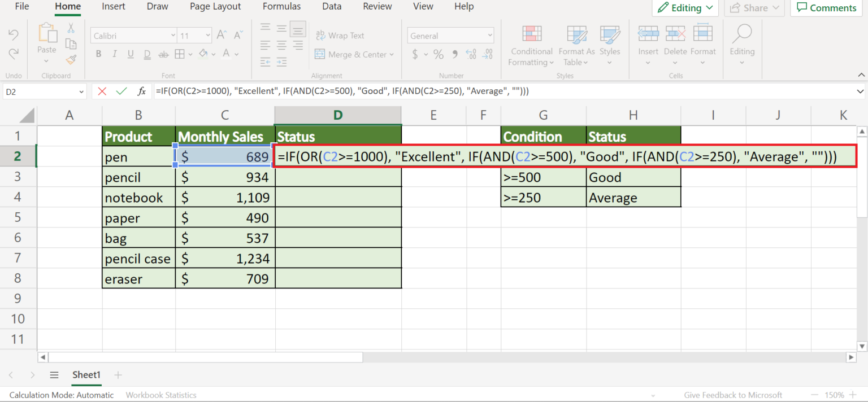Open Conditional Formatting options

(531, 46)
